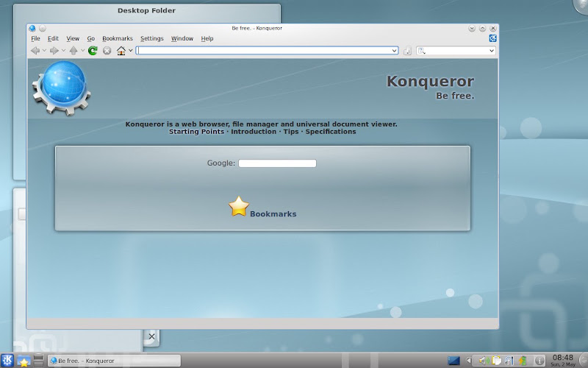The width and height of the screenshot is (588, 368).
Task: Click the icon right of the location bar
Action: [x=407, y=51]
